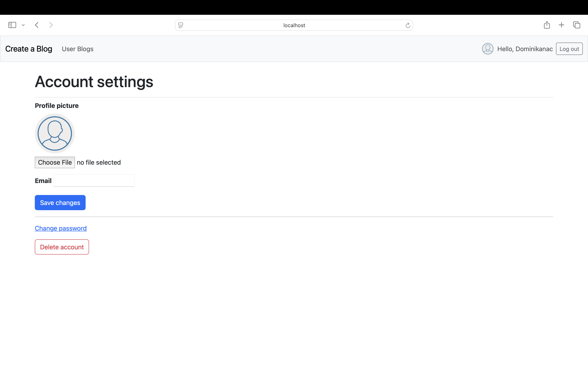Screen dimensions: 588x382
Task: Open Reader view from the address bar
Action: (x=181, y=25)
